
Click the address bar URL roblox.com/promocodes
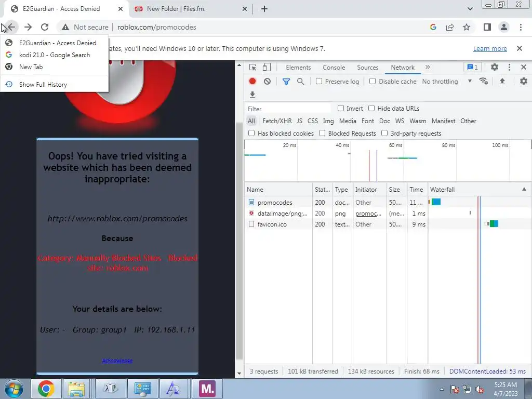click(157, 27)
